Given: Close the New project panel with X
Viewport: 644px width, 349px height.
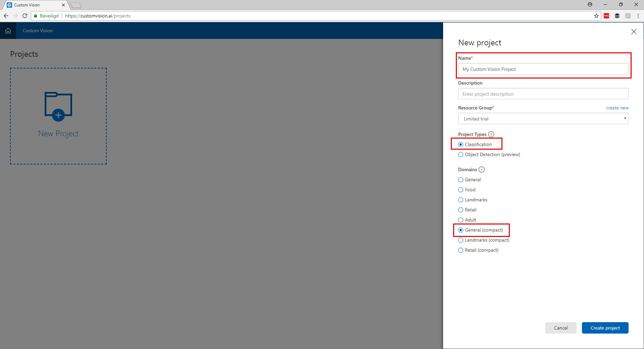Looking at the screenshot, I should (x=634, y=32).
